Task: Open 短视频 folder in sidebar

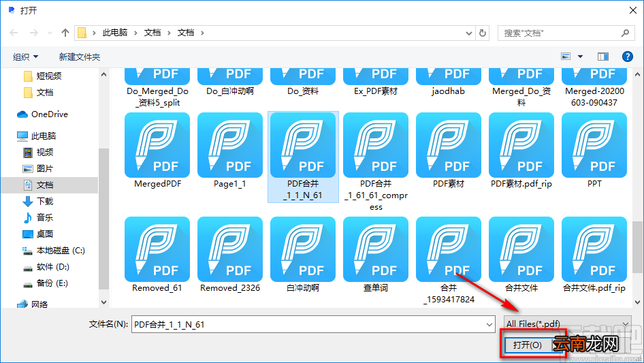Action: (x=49, y=76)
